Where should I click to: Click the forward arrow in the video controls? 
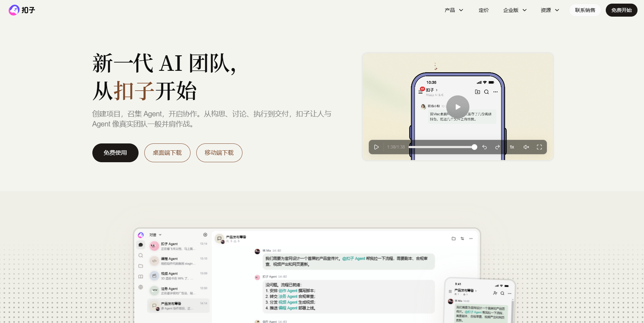pyautogui.click(x=498, y=147)
